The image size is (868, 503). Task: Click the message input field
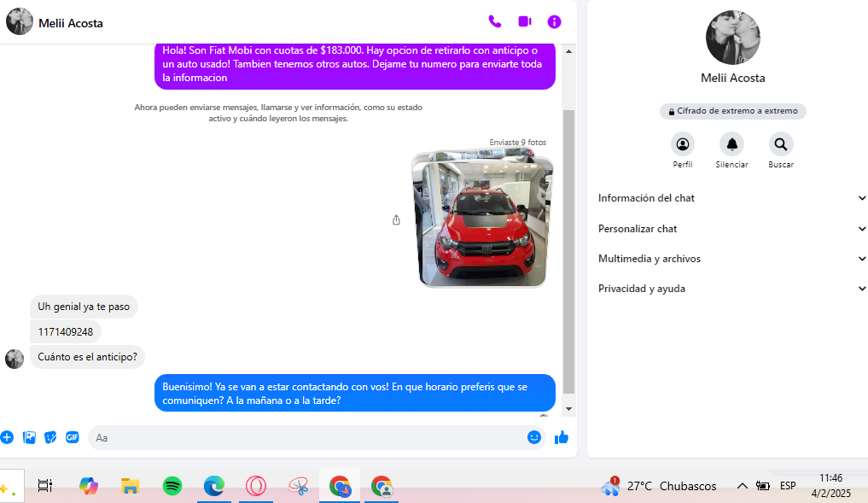(307, 437)
